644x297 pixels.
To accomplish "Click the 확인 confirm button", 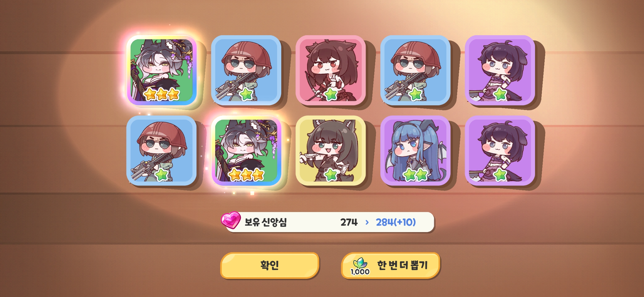I will click(270, 265).
